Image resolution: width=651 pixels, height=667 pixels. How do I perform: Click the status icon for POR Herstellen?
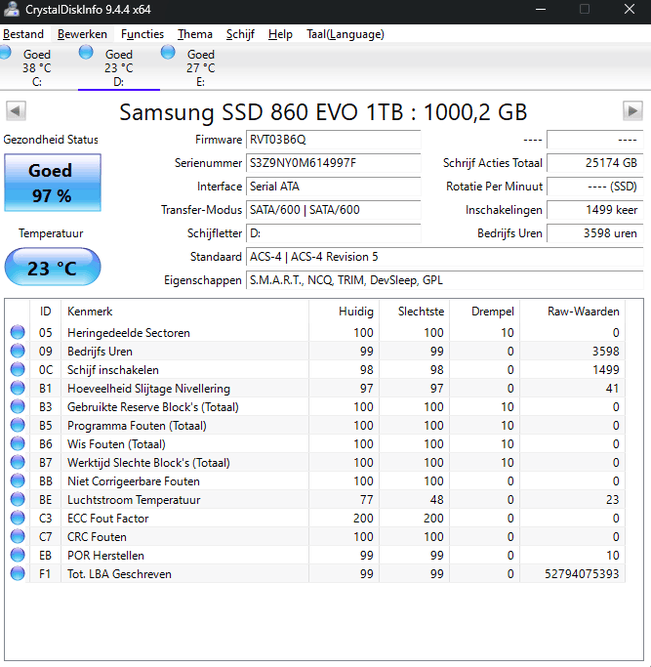point(17,555)
